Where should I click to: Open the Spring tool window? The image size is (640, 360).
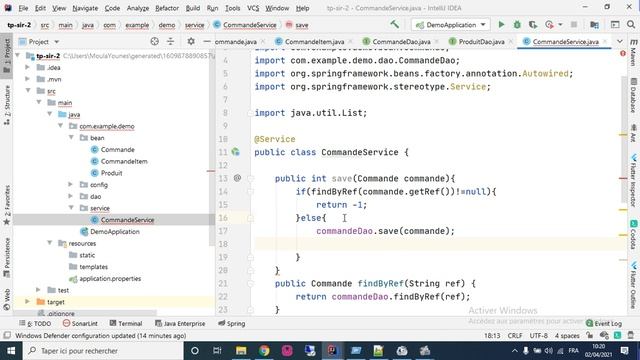click(231, 323)
